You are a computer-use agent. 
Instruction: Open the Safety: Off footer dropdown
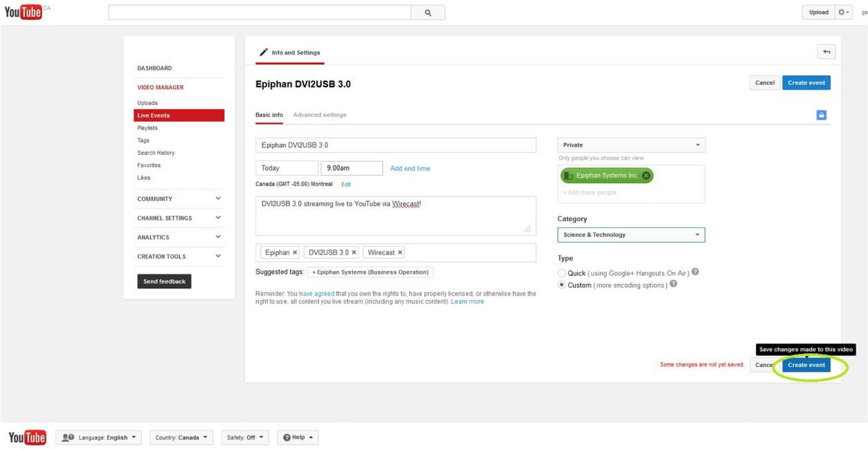click(245, 438)
